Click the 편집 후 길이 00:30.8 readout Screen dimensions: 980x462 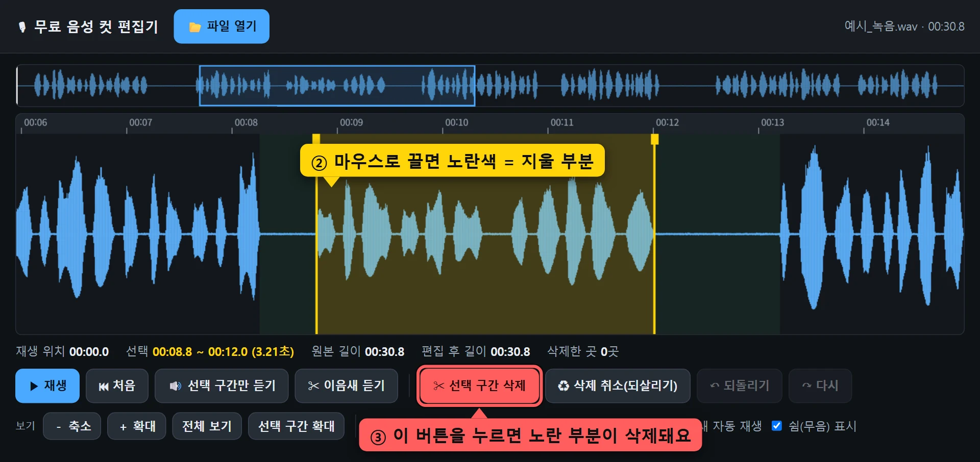tap(476, 351)
